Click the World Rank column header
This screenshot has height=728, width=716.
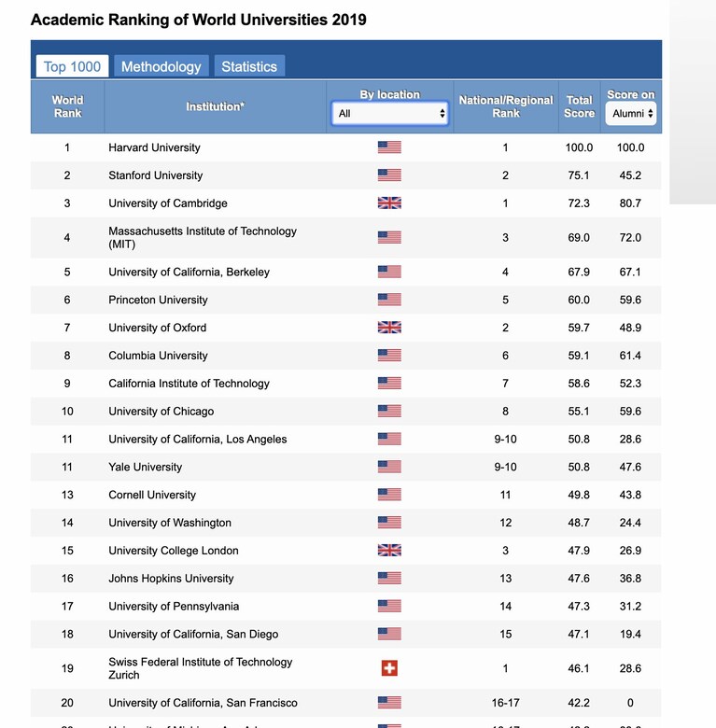coord(67,106)
